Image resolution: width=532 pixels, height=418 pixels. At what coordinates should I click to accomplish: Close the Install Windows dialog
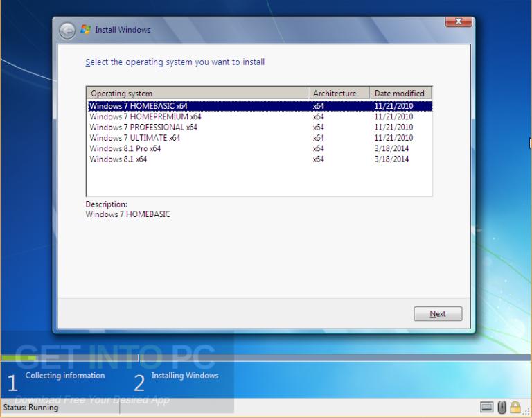(459, 21)
